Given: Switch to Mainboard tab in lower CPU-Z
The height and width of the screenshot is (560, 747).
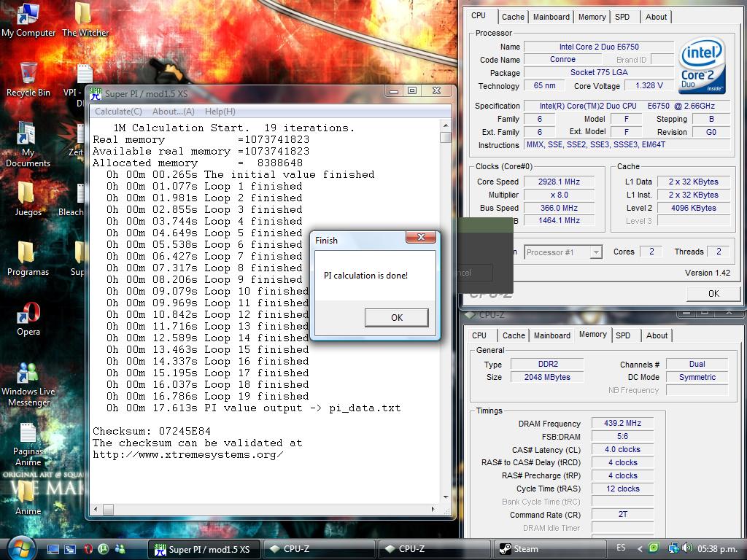Looking at the screenshot, I should [x=551, y=335].
